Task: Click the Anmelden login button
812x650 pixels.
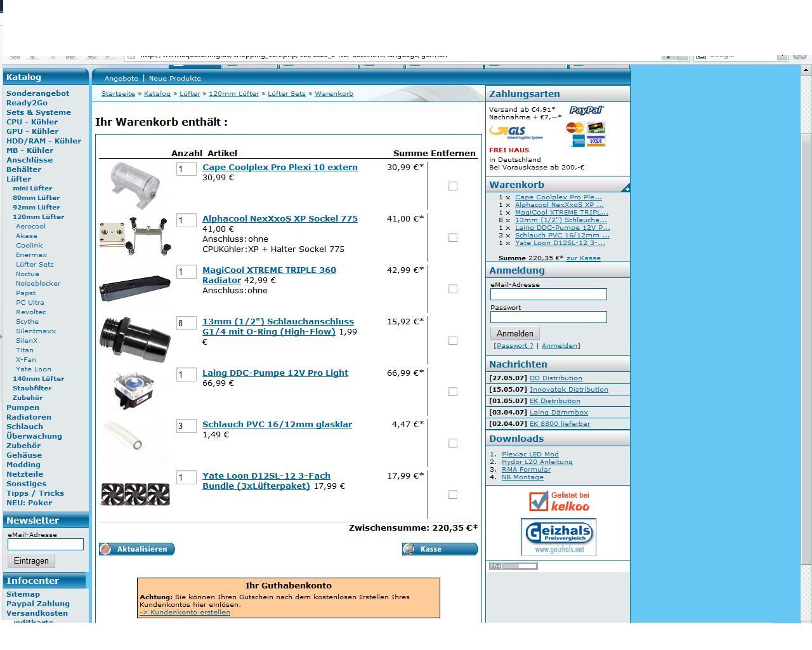Action: click(x=514, y=333)
